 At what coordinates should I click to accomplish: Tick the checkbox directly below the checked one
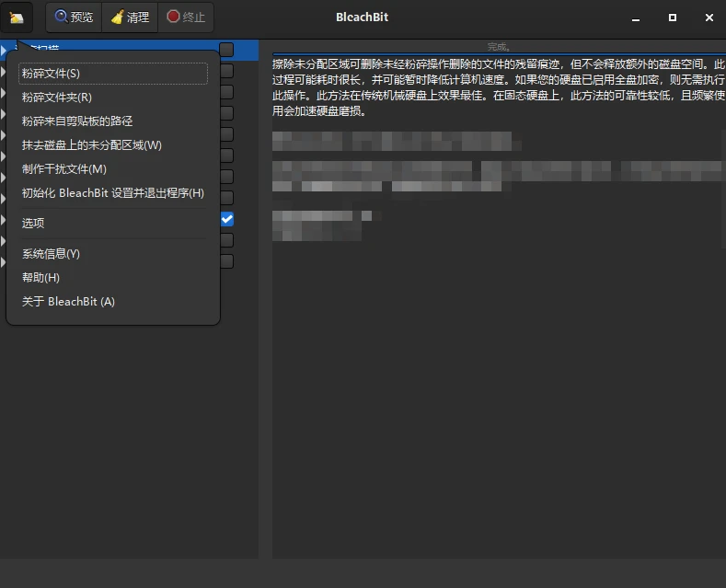coord(227,240)
